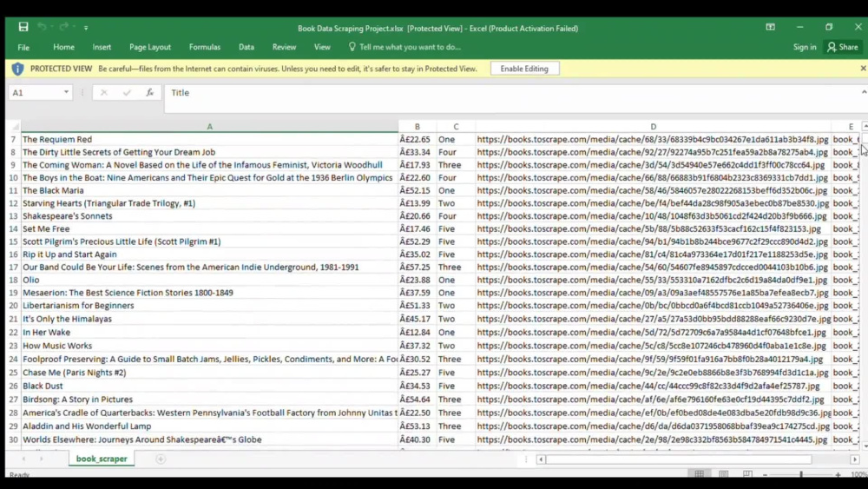Click the Protected View shield icon
Image resolution: width=868 pixels, height=489 pixels.
click(17, 69)
